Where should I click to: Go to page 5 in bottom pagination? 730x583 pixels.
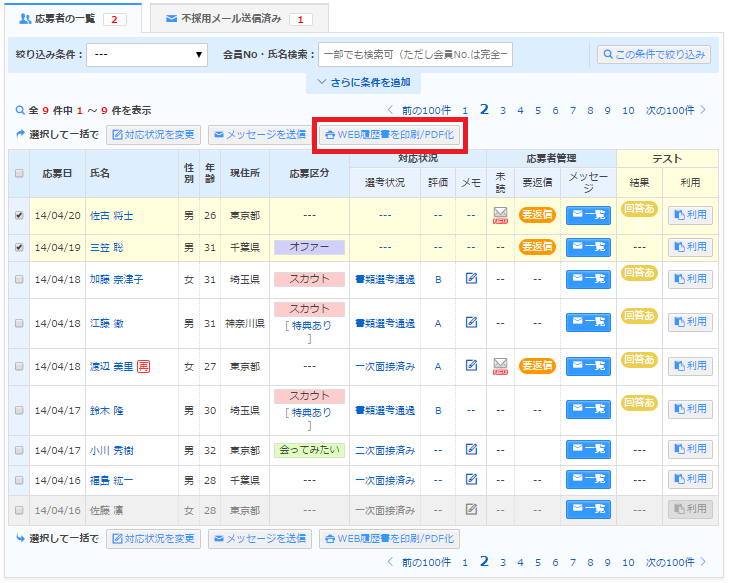pyautogui.click(x=538, y=563)
